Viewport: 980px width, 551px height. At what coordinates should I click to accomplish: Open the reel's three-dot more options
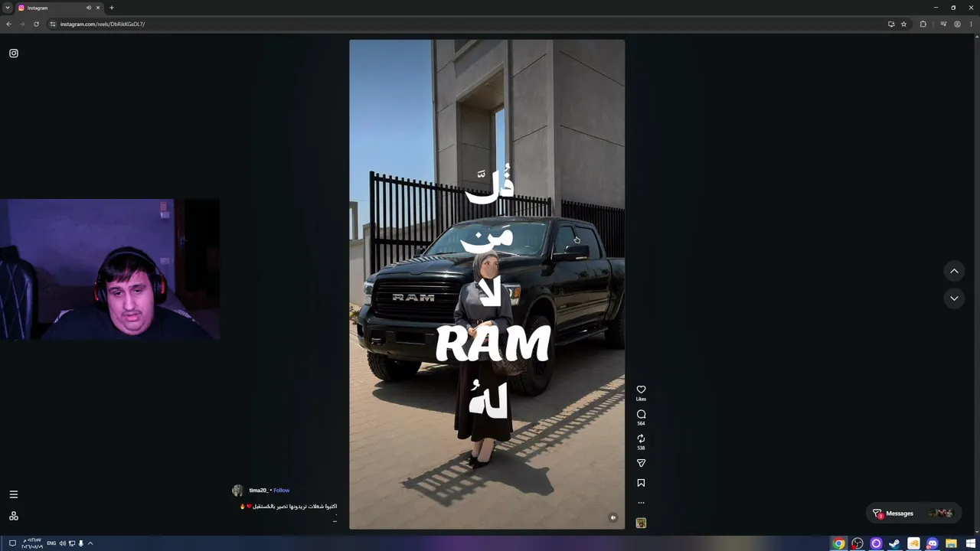click(x=641, y=503)
